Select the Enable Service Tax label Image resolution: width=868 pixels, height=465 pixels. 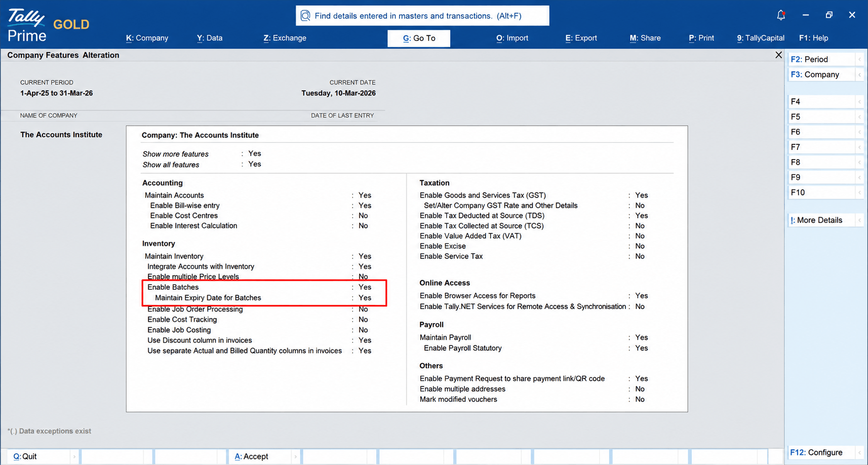[451, 256]
